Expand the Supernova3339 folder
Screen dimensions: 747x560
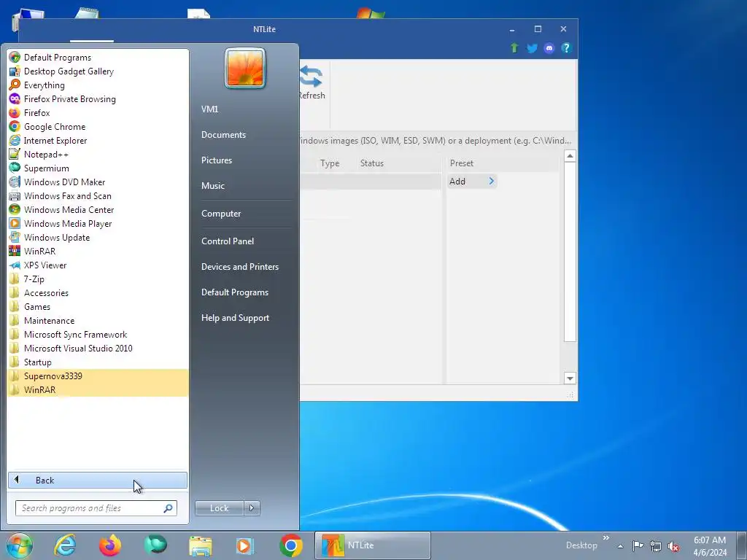click(x=98, y=376)
